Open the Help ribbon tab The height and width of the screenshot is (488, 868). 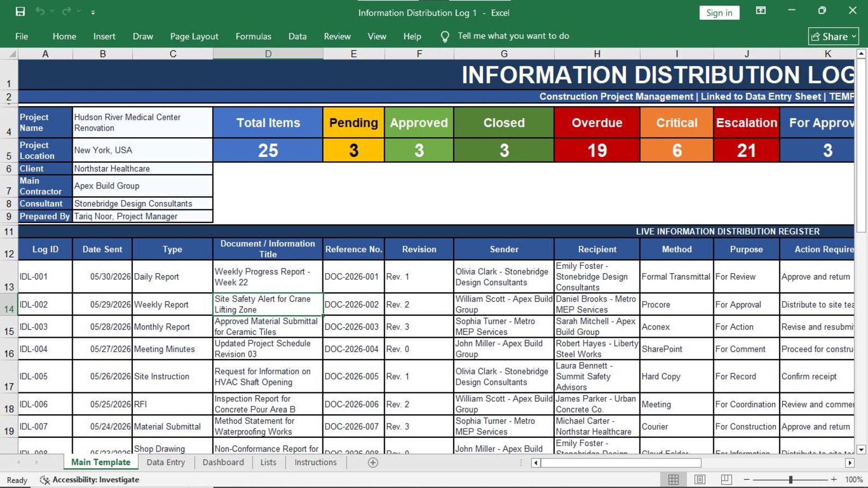tap(412, 37)
